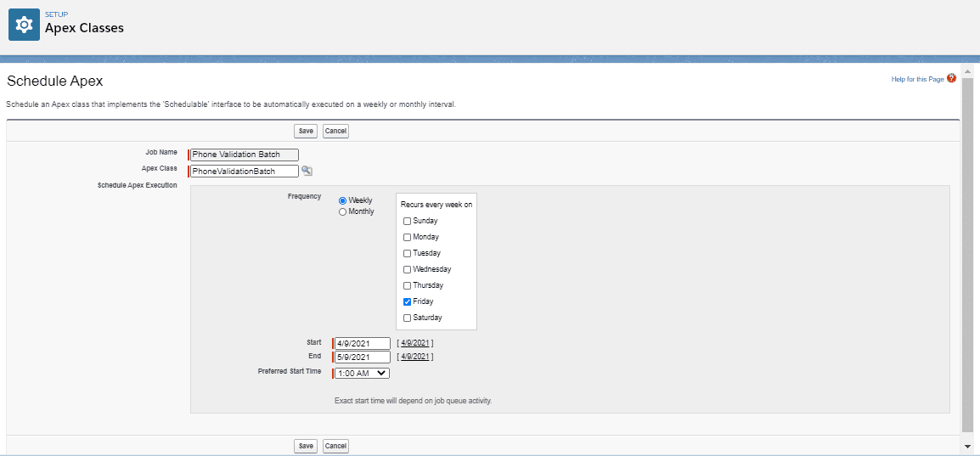Click the scrollbar down arrow

(x=967, y=446)
